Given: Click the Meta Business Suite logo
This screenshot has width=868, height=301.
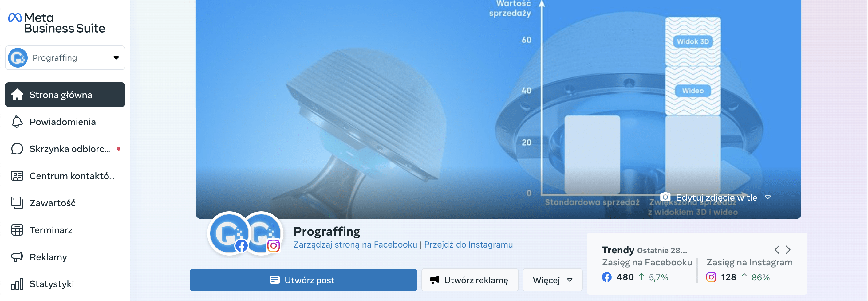Looking at the screenshot, I should pyautogui.click(x=56, y=23).
